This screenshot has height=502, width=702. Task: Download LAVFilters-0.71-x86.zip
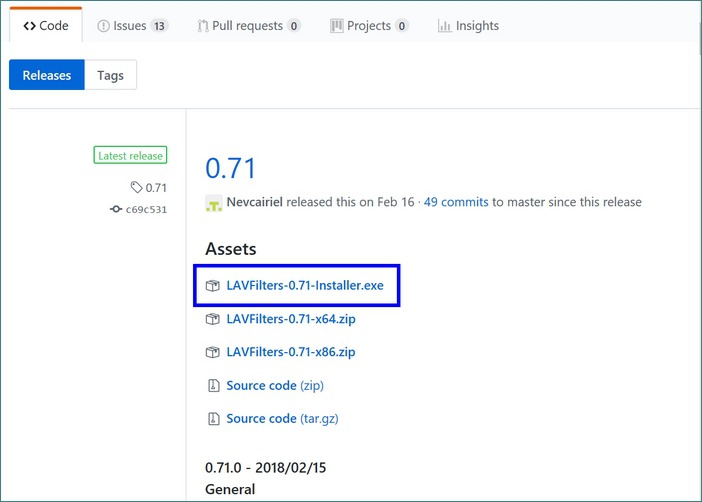pos(291,352)
